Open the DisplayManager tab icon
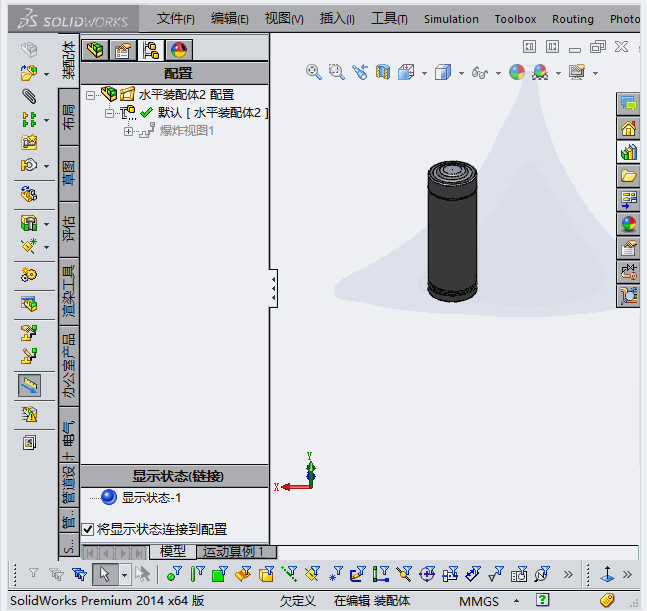Viewport: 647px width, 611px height. click(179, 50)
